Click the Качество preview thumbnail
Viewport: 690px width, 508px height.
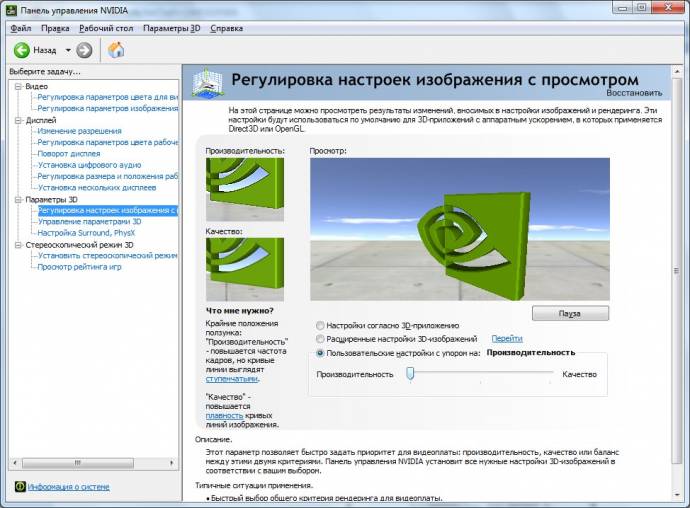coord(245,269)
